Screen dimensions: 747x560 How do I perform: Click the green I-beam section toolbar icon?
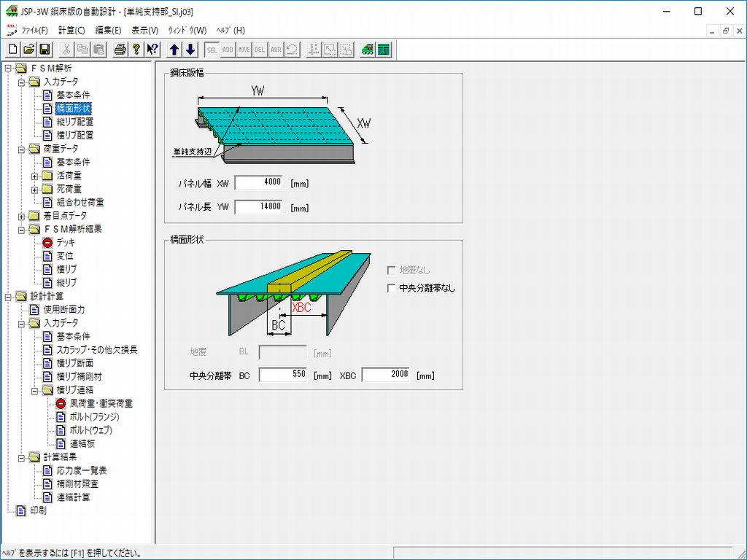[x=384, y=50]
